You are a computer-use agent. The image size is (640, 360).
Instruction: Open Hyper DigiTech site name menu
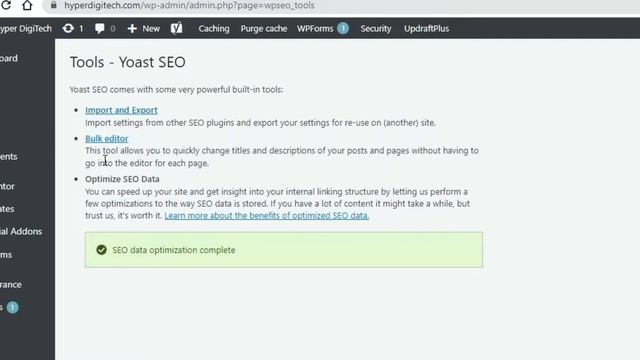pyautogui.click(x=26, y=29)
